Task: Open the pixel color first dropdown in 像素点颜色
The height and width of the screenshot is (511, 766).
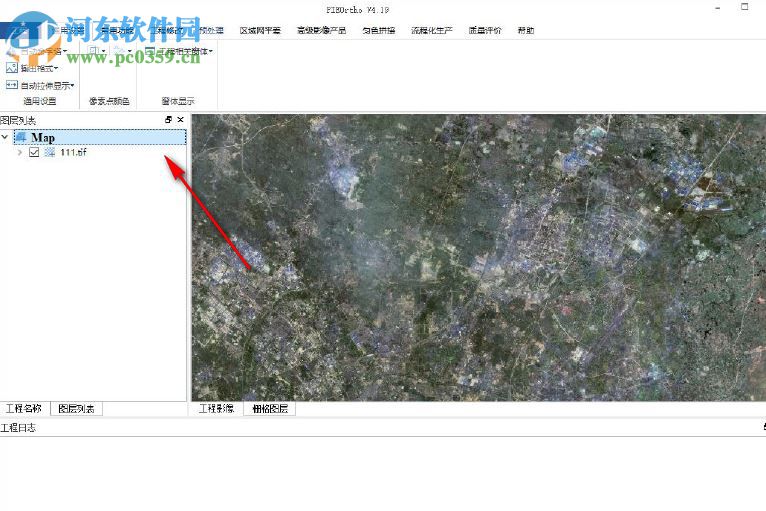Action: pyautogui.click(x=96, y=51)
